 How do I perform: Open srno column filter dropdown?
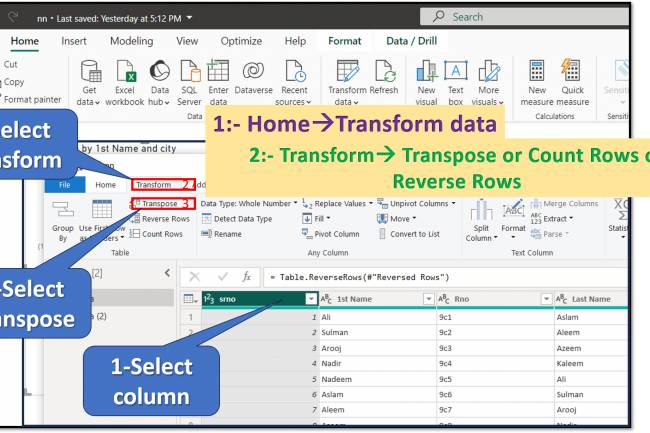pos(311,299)
